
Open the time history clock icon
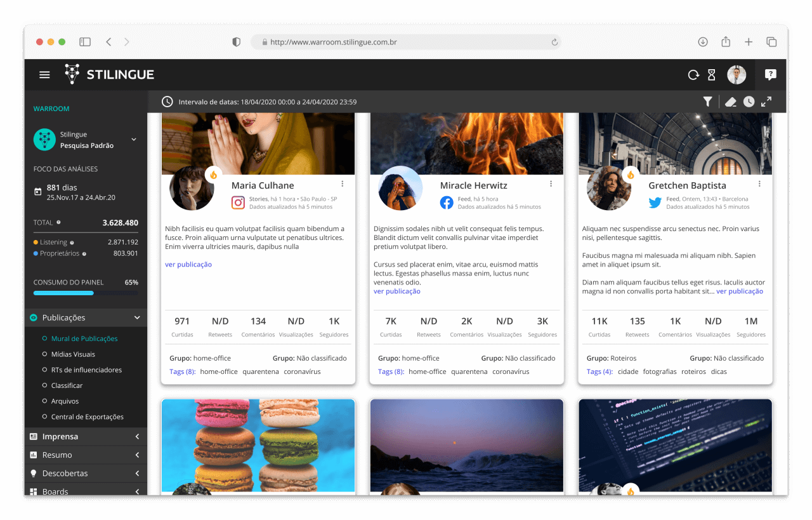(x=749, y=102)
